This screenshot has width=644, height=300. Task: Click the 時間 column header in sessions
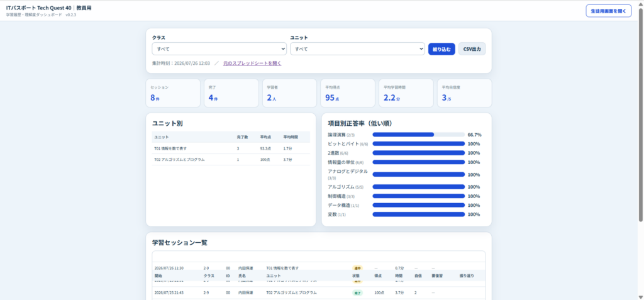[399, 275]
